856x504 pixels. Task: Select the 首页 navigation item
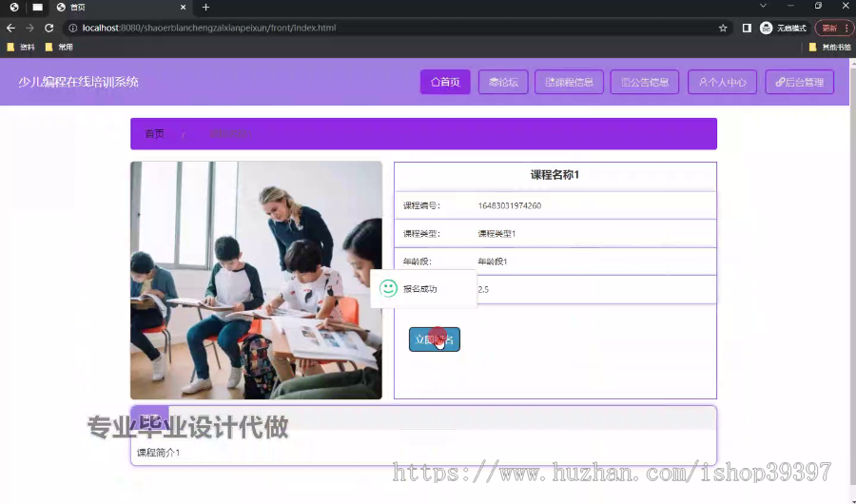pyautogui.click(x=445, y=82)
